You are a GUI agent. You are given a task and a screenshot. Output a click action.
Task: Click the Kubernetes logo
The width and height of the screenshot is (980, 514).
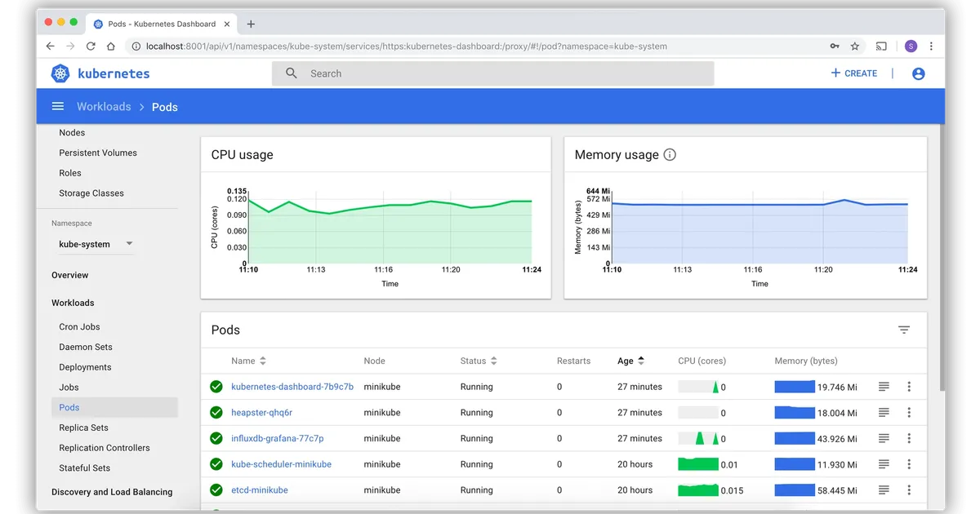click(60, 73)
